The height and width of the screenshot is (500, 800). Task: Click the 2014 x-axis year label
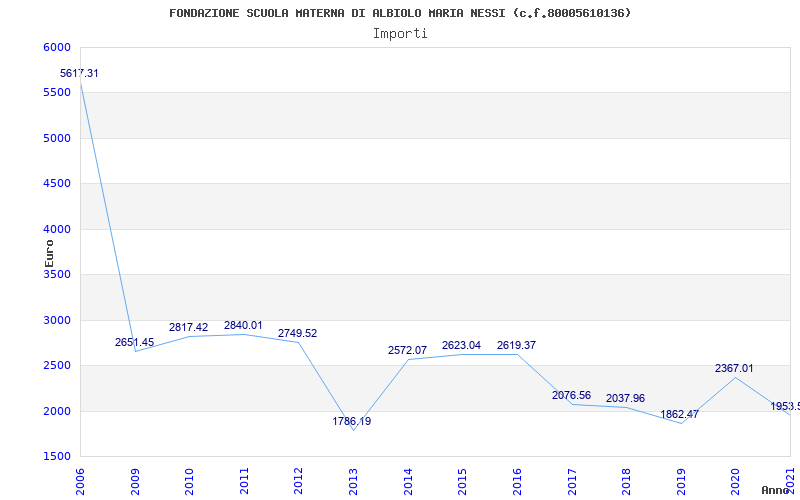408,482
